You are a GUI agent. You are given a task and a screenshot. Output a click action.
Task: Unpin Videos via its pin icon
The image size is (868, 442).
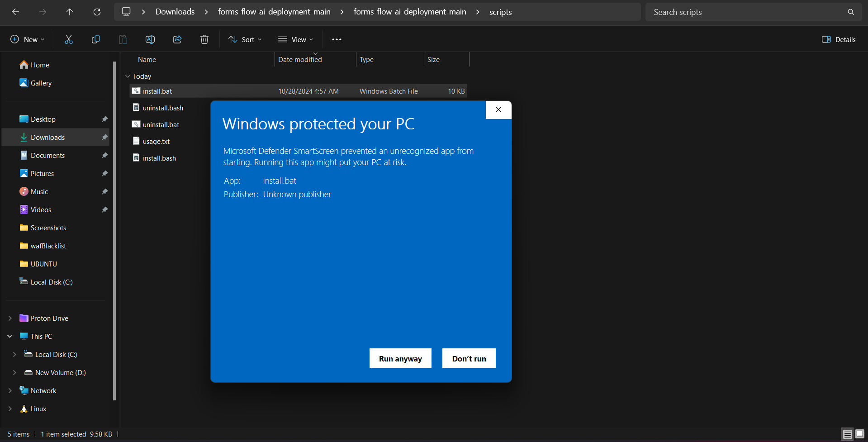(104, 210)
